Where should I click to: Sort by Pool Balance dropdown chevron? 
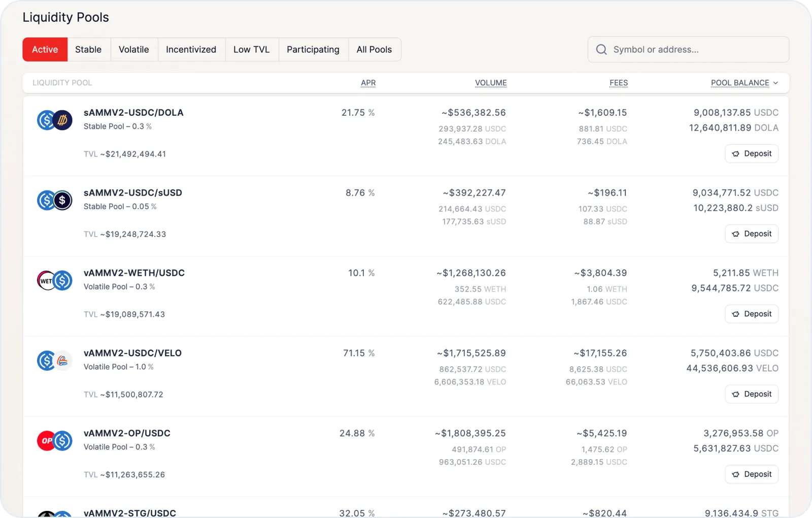775,83
